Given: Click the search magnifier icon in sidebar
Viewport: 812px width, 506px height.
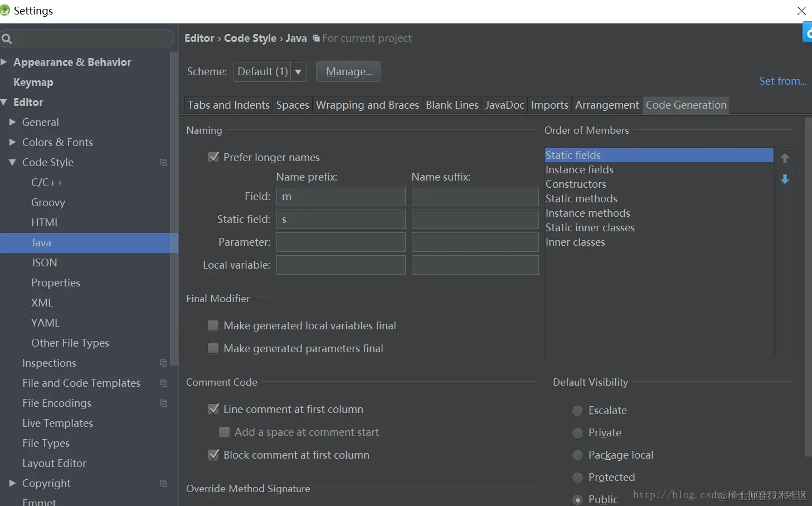Looking at the screenshot, I should tap(7, 38).
